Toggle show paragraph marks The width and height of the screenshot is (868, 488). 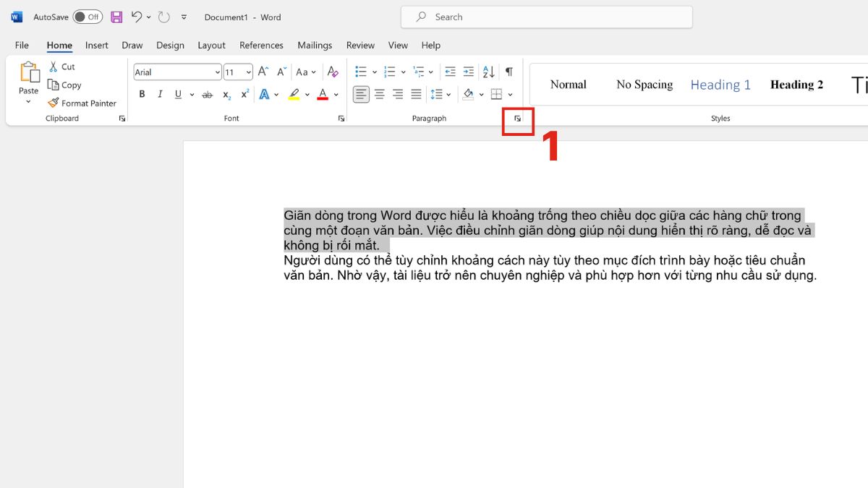tap(509, 72)
